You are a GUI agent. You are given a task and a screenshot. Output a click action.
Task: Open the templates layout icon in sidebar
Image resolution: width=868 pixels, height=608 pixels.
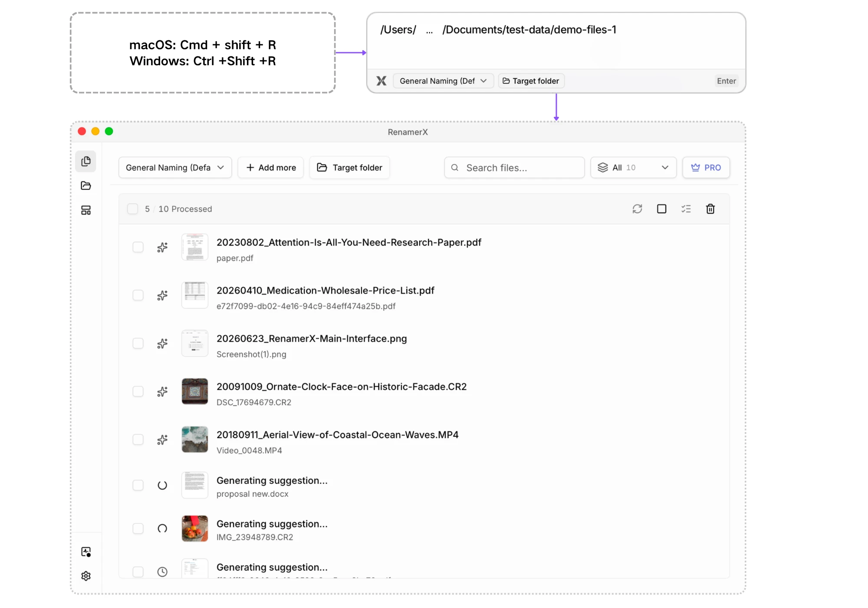pos(86,210)
